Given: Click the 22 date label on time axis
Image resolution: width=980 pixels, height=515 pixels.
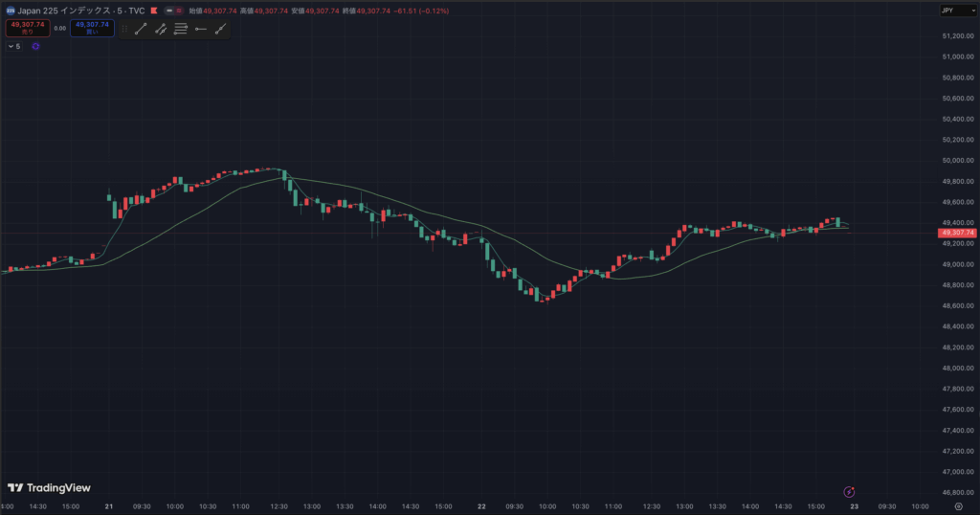Looking at the screenshot, I should click(482, 507).
